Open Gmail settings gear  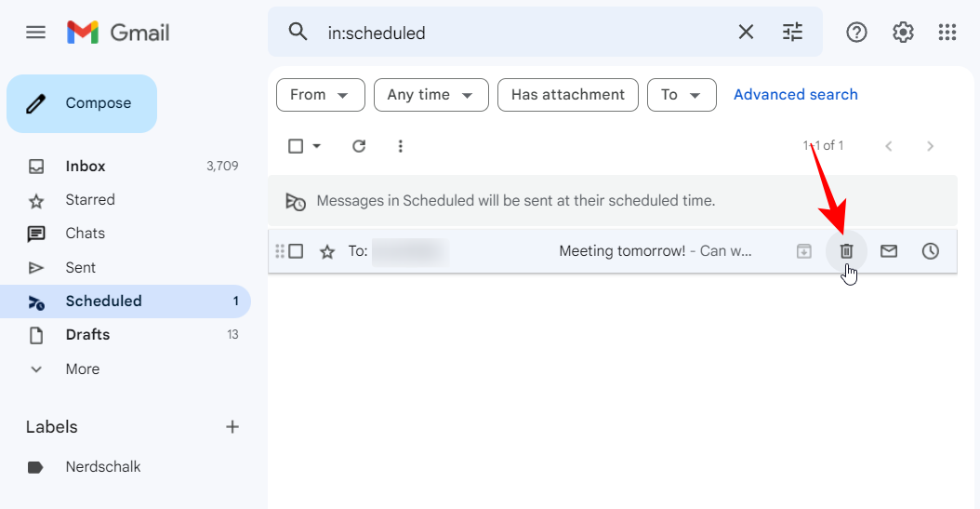pyautogui.click(x=903, y=33)
